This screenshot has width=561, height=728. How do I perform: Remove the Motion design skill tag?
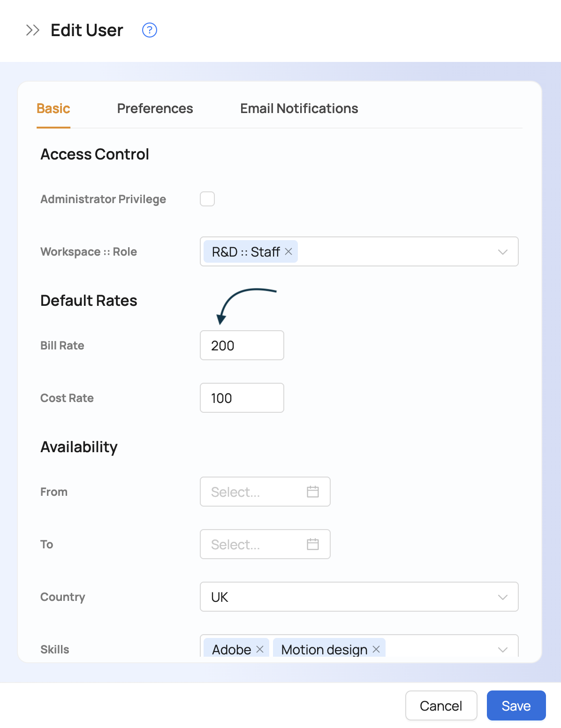376,649
